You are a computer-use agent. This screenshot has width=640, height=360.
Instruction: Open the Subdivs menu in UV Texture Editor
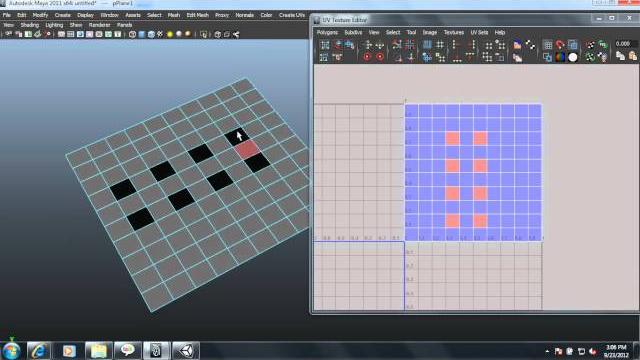[x=353, y=32]
